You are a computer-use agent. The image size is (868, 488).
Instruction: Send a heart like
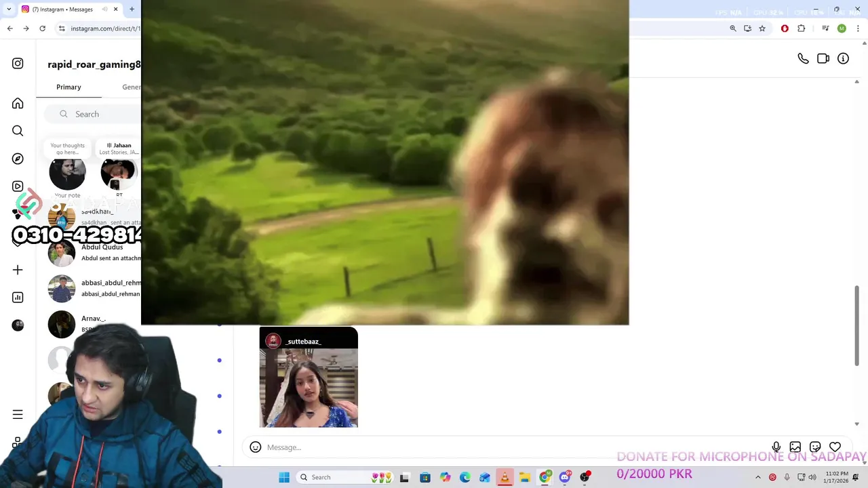pyautogui.click(x=835, y=447)
